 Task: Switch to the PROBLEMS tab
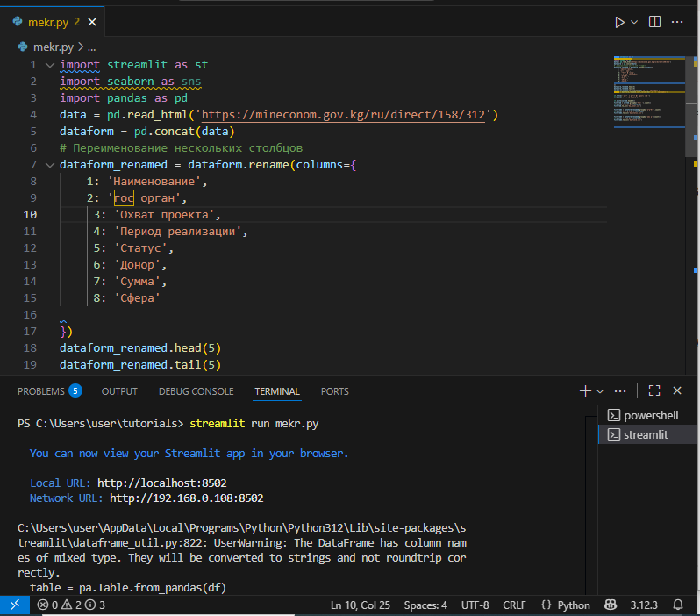(41, 391)
